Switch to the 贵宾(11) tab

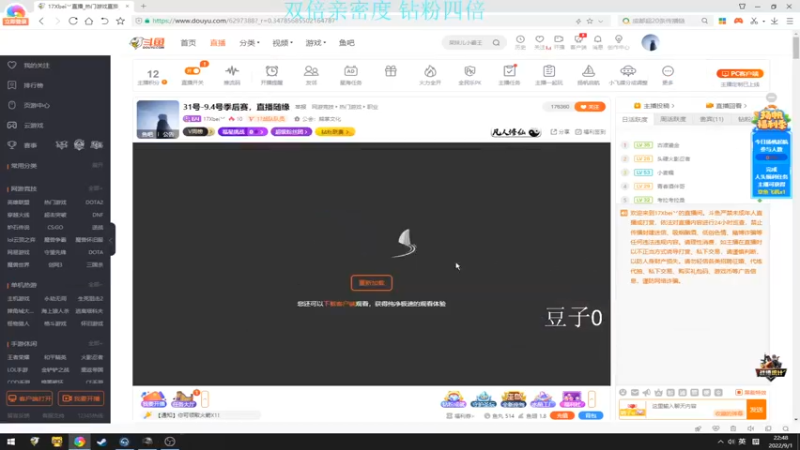pyautogui.click(x=711, y=119)
